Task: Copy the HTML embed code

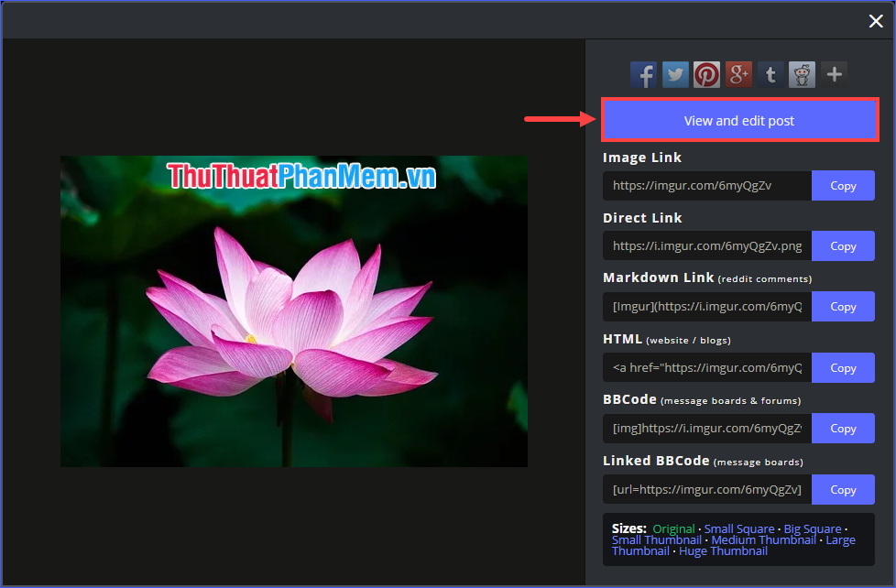Action: pyautogui.click(x=843, y=367)
